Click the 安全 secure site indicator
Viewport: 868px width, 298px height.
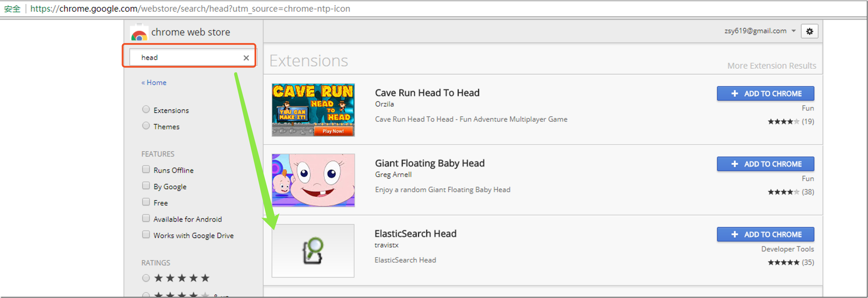[12, 9]
